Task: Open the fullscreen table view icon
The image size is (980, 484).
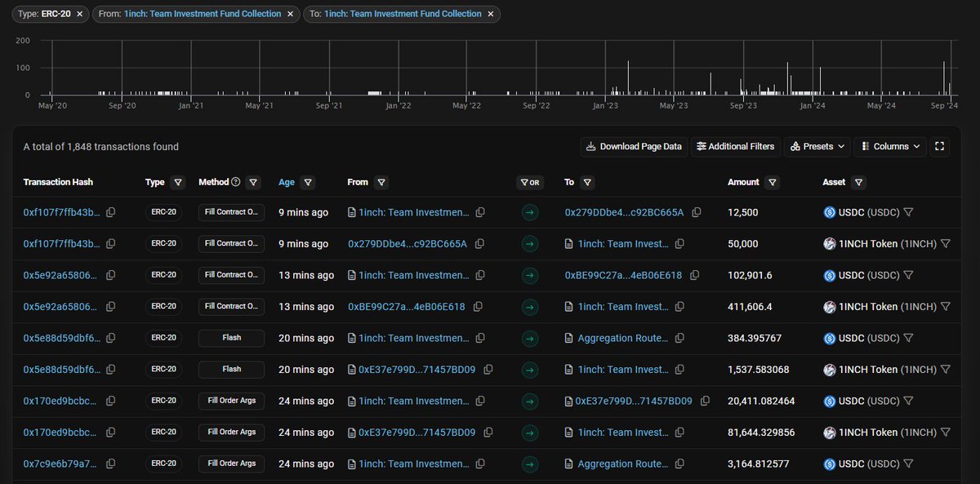Action: click(939, 147)
